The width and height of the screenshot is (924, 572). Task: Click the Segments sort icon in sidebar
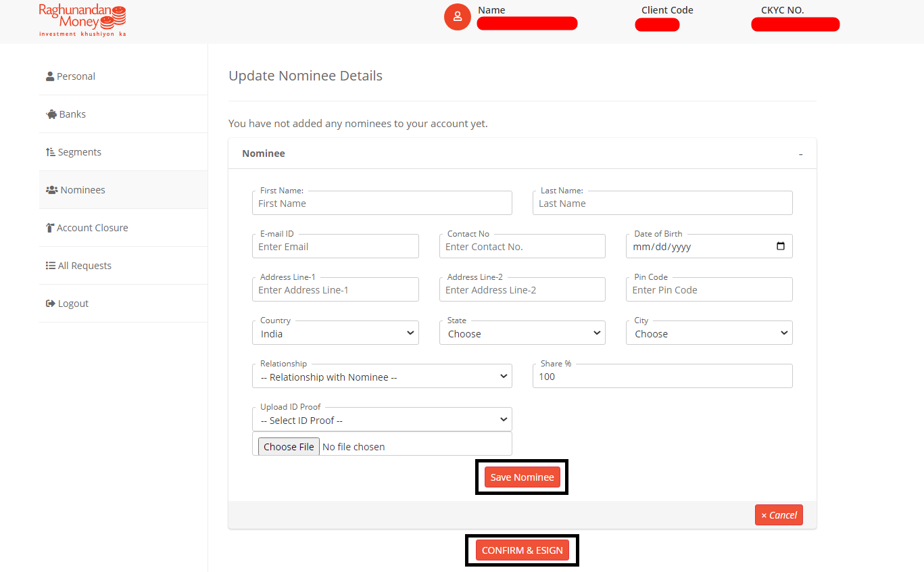point(51,152)
